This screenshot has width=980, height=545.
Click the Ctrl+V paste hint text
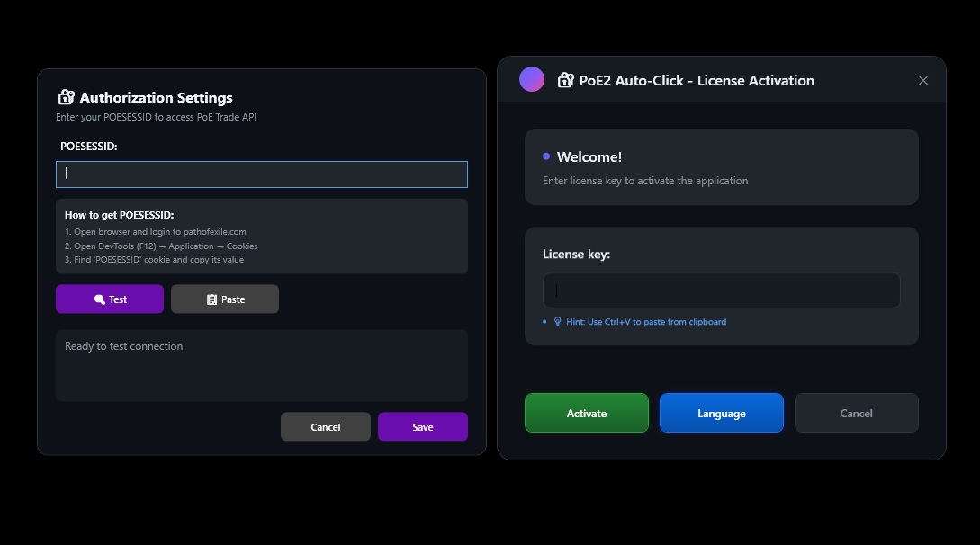pos(646,322)
